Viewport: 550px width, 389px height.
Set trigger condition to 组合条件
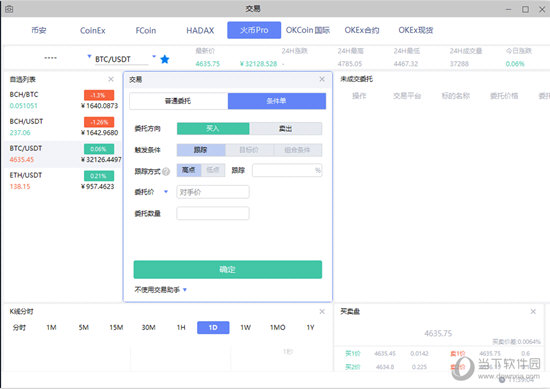(298, 150)
